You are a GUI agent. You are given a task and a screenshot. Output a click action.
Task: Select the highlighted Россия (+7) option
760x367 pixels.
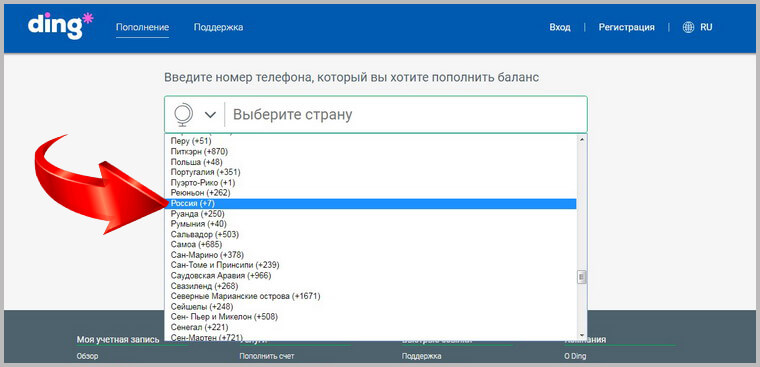370,204
